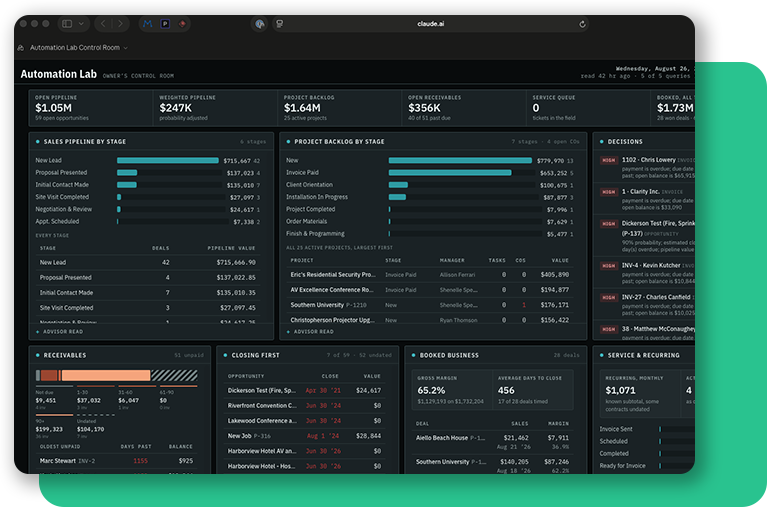Click the Gross Margin 65.2% tile
The width and height of the screenshot is (780, 526).
click(452, 390)
